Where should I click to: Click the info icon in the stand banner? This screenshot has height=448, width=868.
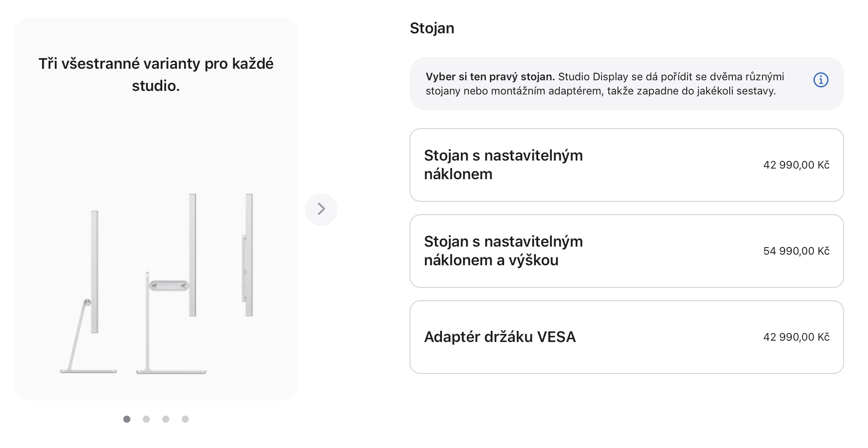[x=821, y=80]
